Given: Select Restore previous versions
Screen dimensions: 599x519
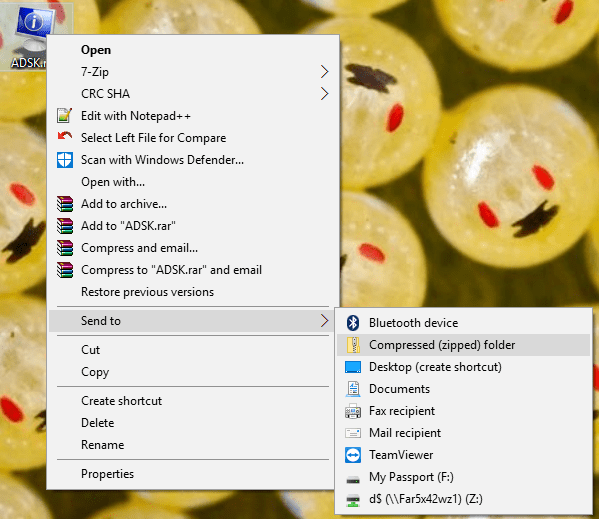Looking at the screenshot, I should 193,292.
